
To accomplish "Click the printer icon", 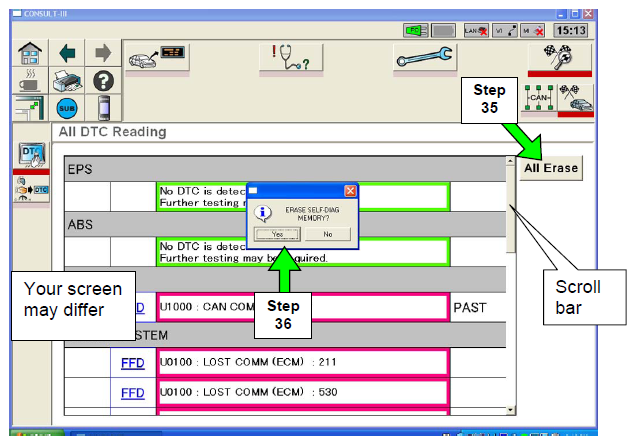I will pos(64,80).
